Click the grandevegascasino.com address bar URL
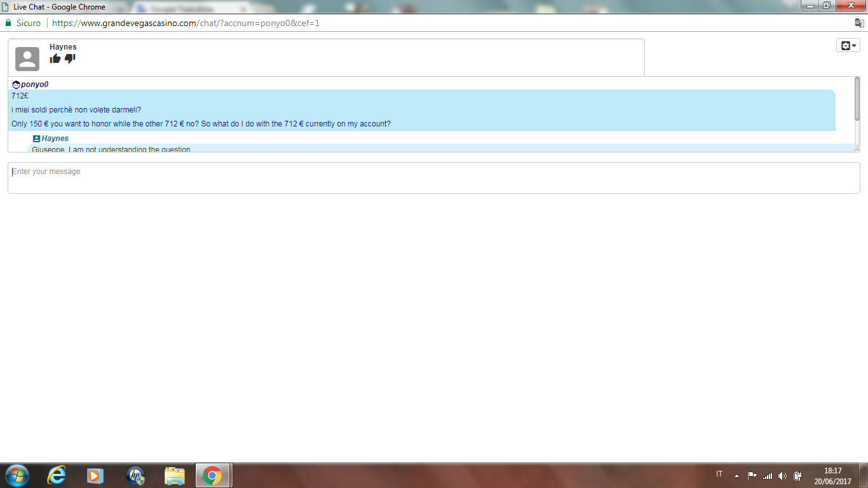Screen dimensions: 868x488 tap(186, 23)
